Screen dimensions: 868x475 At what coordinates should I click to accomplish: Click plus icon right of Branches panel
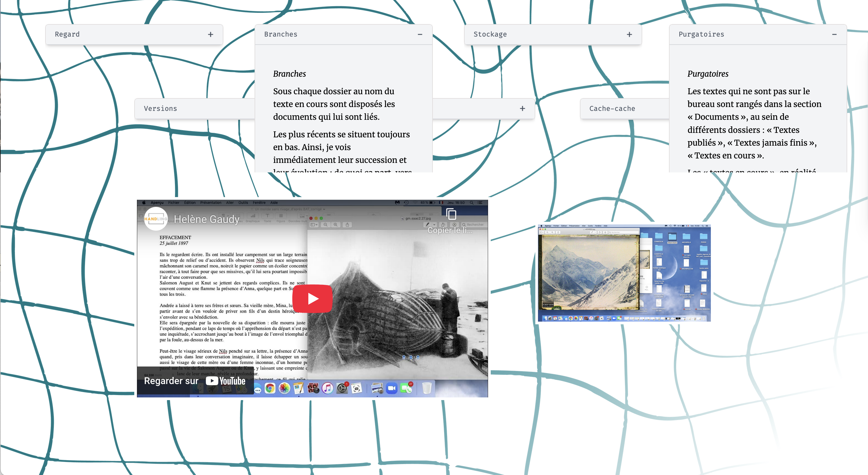pos(522,108)
